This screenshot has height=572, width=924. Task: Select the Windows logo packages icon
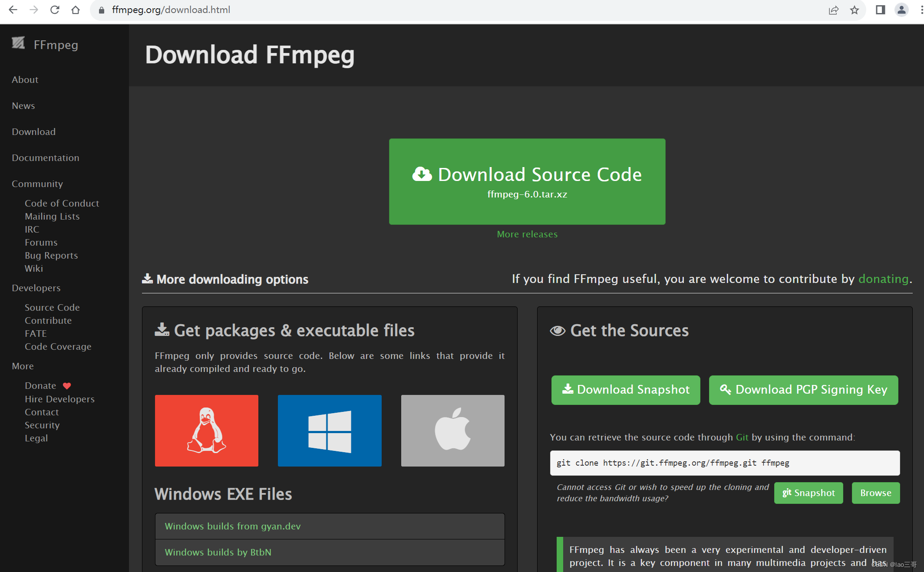(329, 430)
